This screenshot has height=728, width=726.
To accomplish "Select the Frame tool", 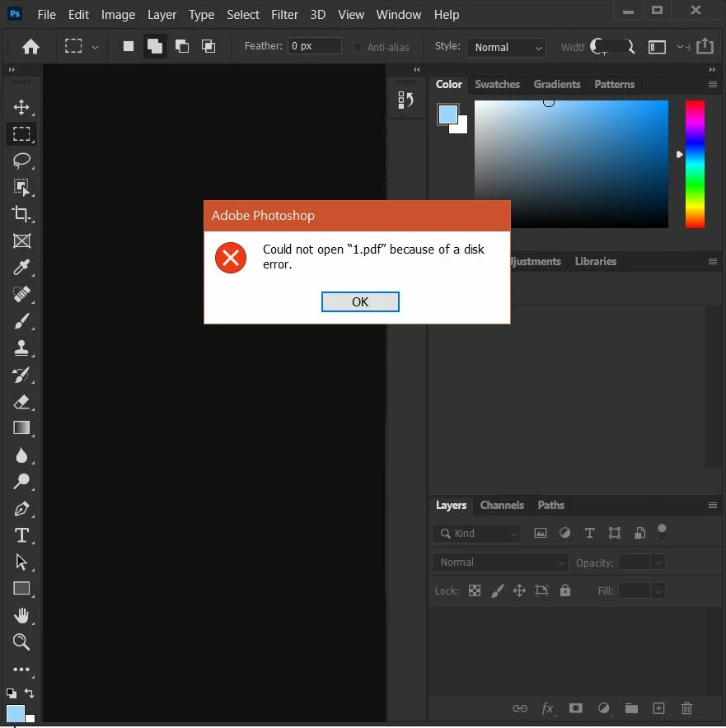I will [21, 241].
